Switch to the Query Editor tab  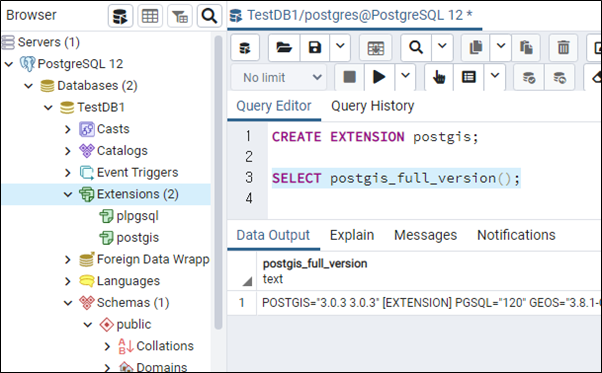point(274,106)
